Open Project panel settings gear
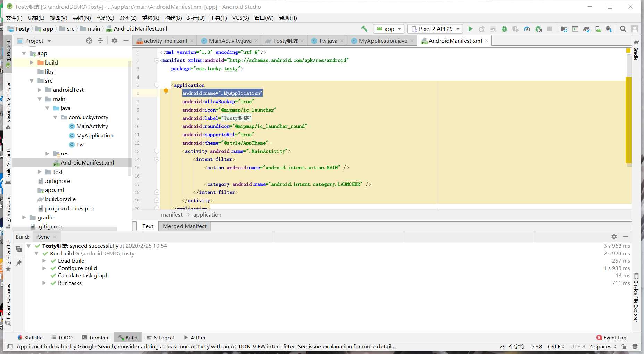This screenshot has height=354, width=644. pos(115,41)
